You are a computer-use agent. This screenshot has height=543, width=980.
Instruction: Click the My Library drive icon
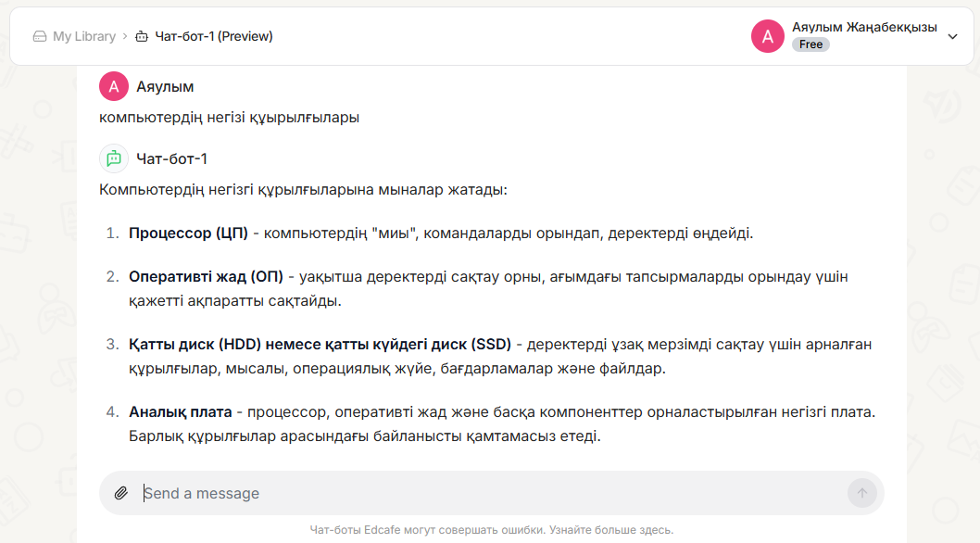[40, 36]
